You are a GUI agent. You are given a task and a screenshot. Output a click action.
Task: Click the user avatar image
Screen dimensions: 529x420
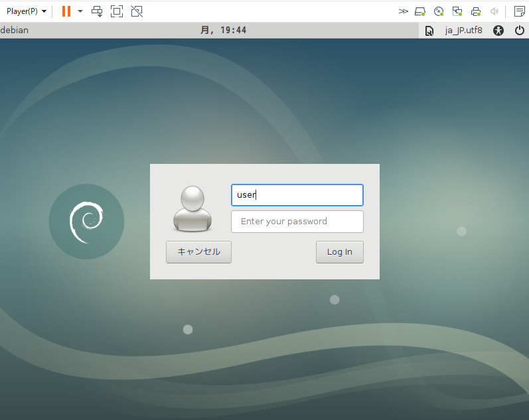point(192,209)
